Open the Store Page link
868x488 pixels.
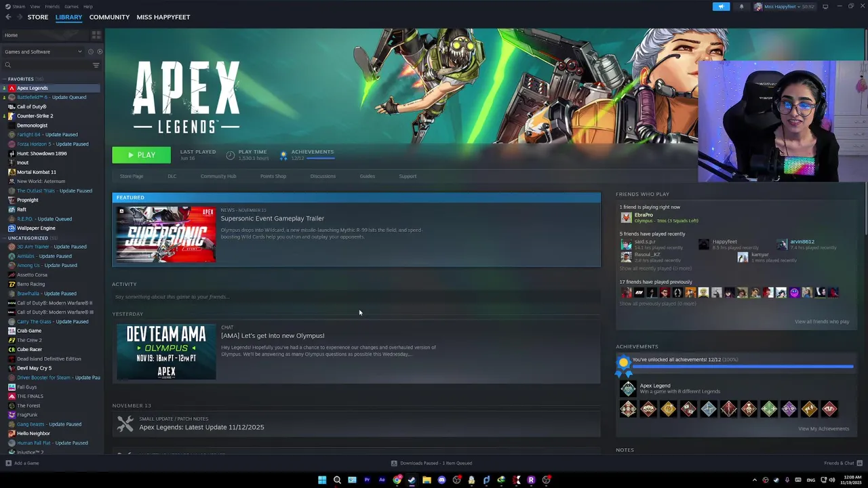pos(132,176)
